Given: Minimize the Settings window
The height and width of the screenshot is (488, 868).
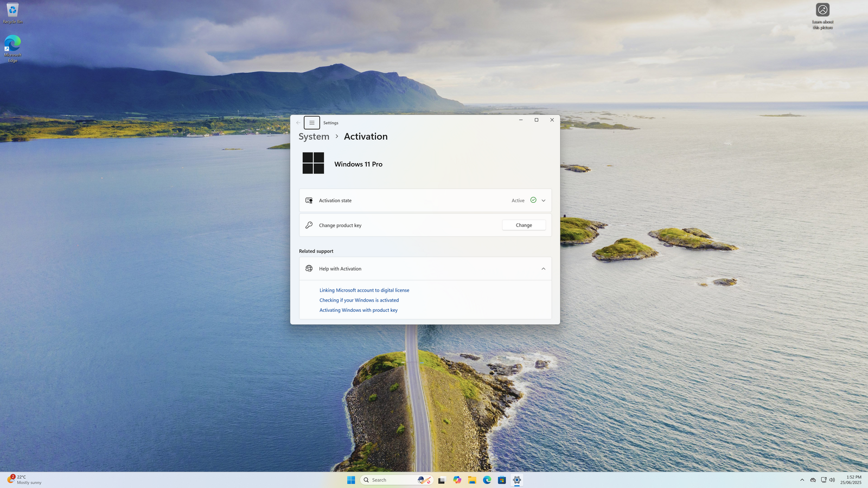Looking at the screenshot, I should click(521, 120).
